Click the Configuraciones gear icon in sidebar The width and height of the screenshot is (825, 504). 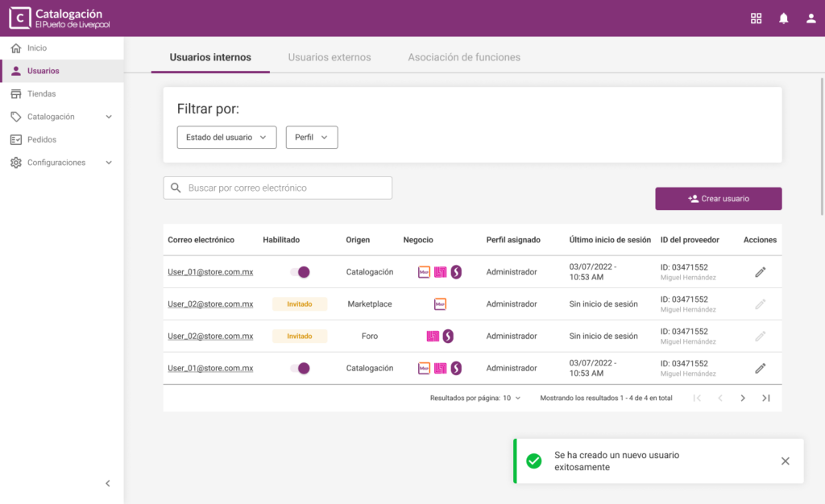pos(16,163)
